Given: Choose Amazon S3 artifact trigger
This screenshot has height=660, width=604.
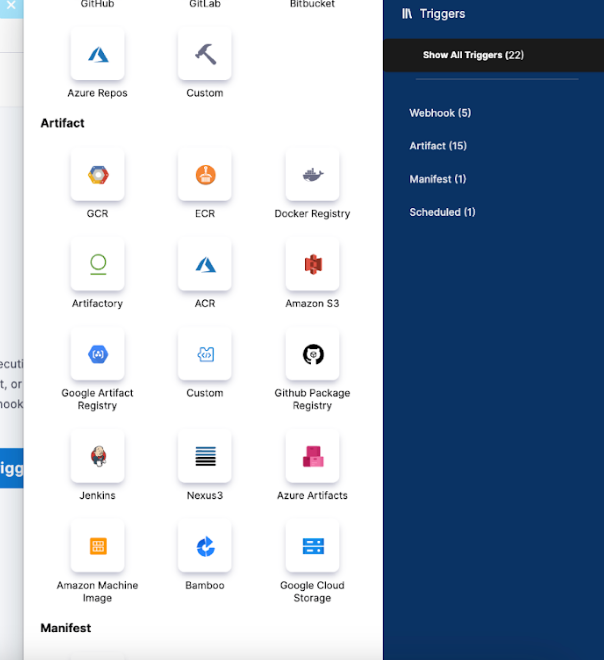Looking at the screenshot, I should click(x=312, y=265).
